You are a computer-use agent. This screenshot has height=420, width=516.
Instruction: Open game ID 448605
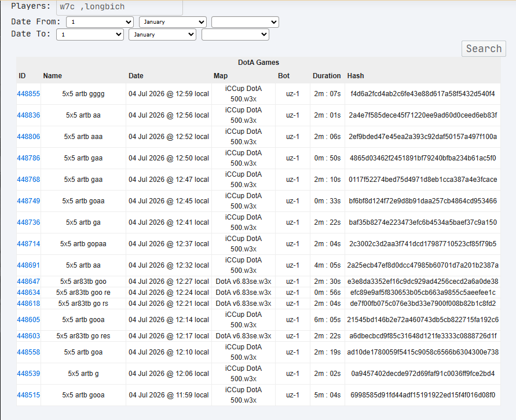pyautogui.click(x=28, y=320)
